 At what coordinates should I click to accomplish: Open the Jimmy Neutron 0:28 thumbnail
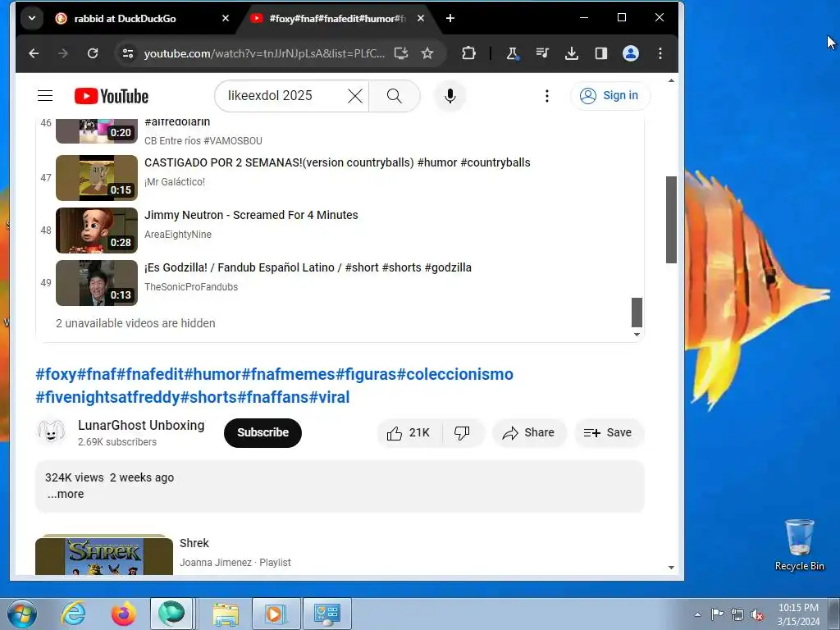point(97,231)
